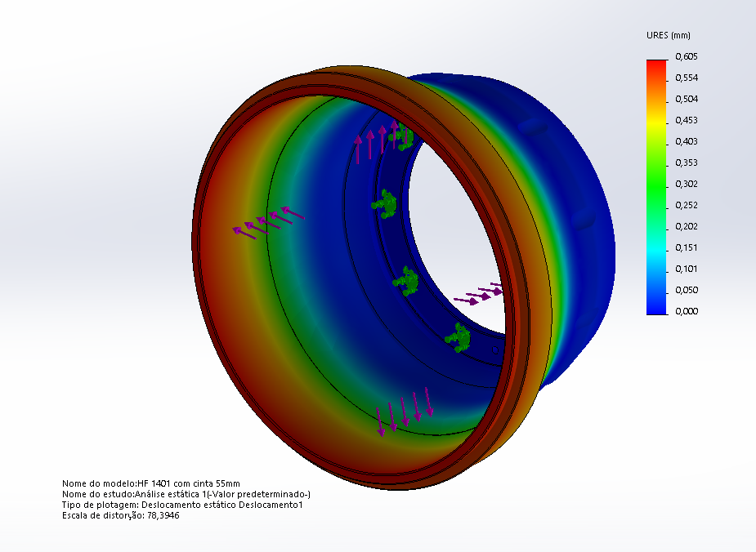
Task: Click the red top of color legend bar
Action: 656,65
